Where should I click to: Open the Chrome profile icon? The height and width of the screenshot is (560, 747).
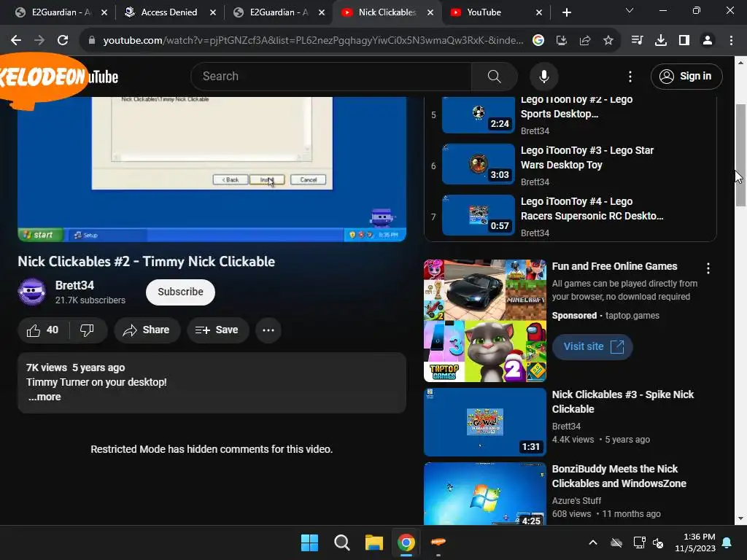[708, 41]
